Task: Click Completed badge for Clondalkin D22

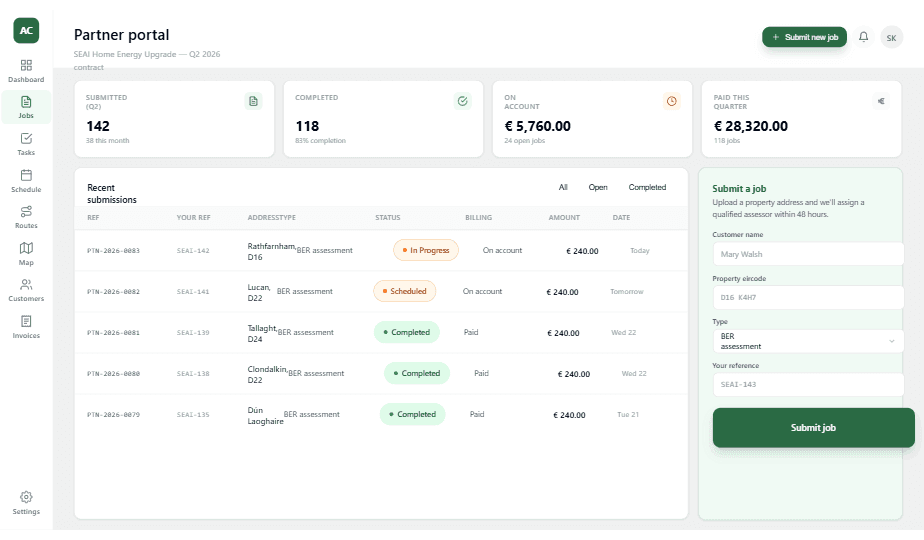Action: coord(417,373)
